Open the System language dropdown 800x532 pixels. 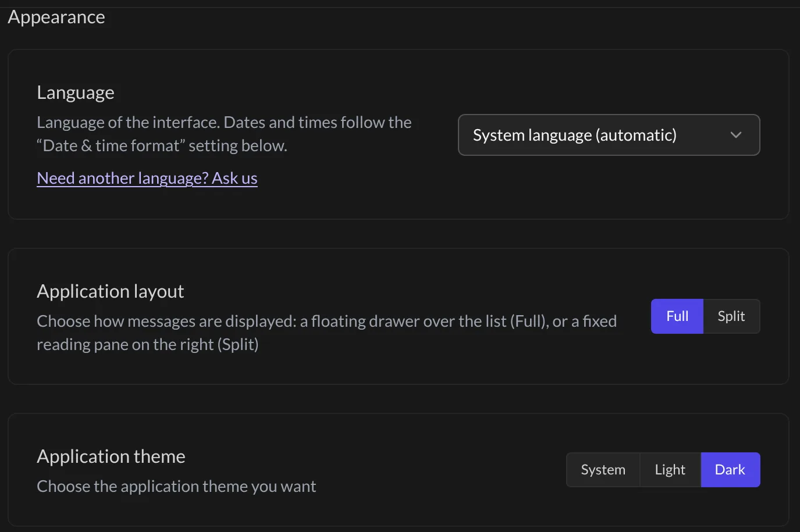609,135
